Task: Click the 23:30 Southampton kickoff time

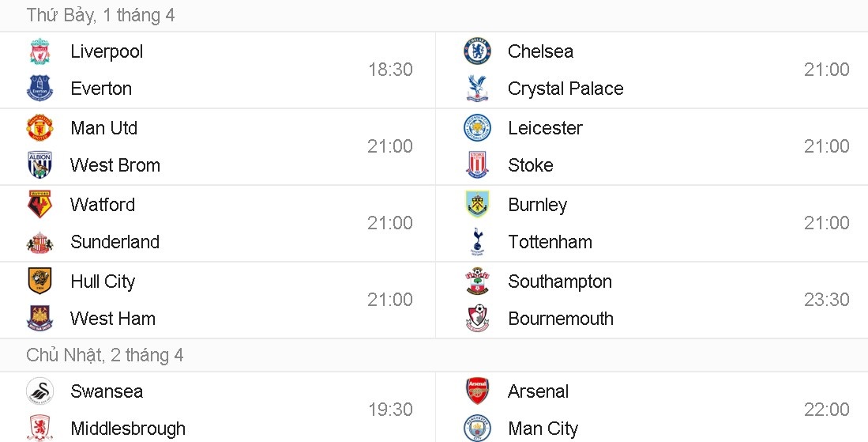Action: tap(827, 300)
